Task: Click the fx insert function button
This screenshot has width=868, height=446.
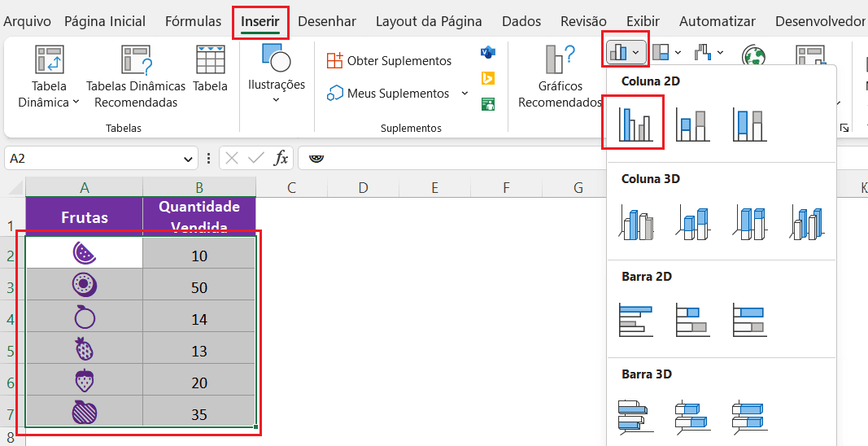Action: [281, 158]
